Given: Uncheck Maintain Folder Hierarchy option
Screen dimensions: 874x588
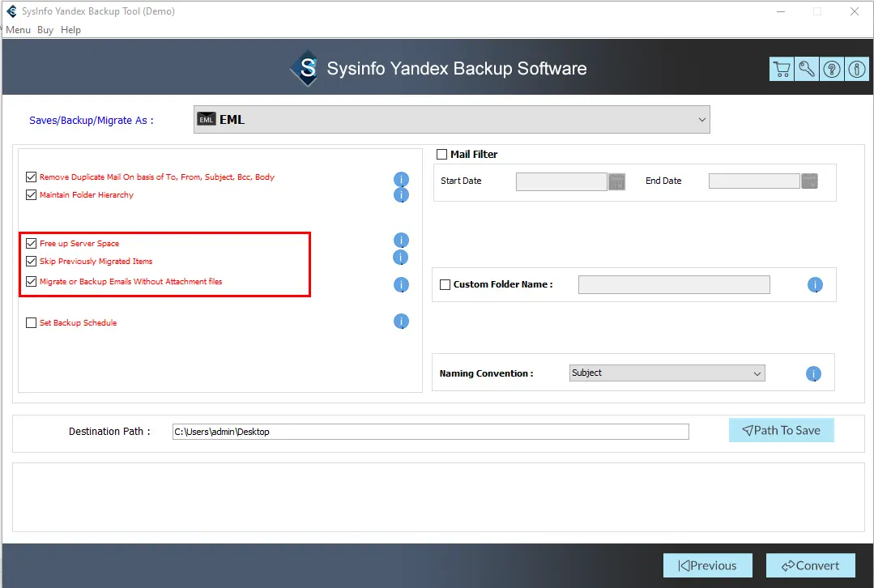Looking at the screenshot, I should coord(32,195).
